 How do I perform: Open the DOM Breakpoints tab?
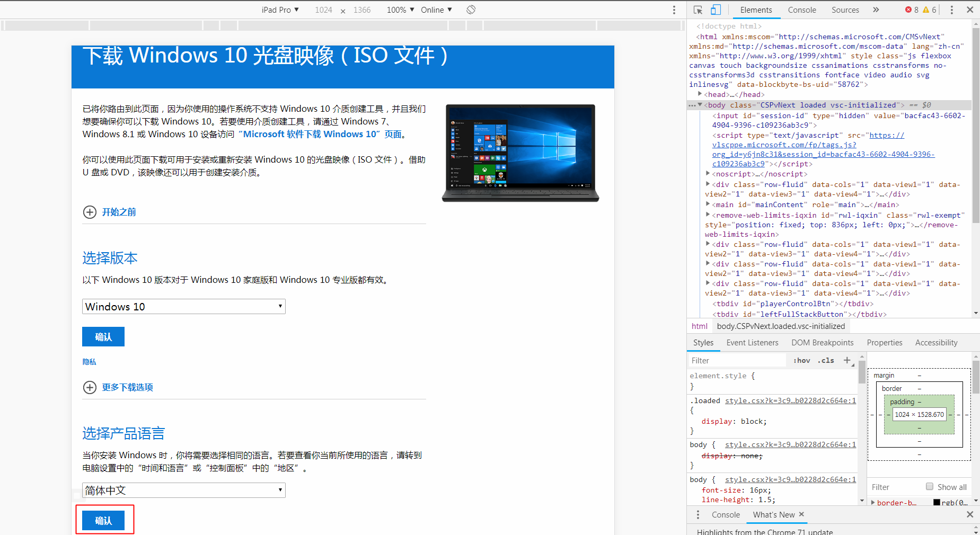click(x=823, y=343)
